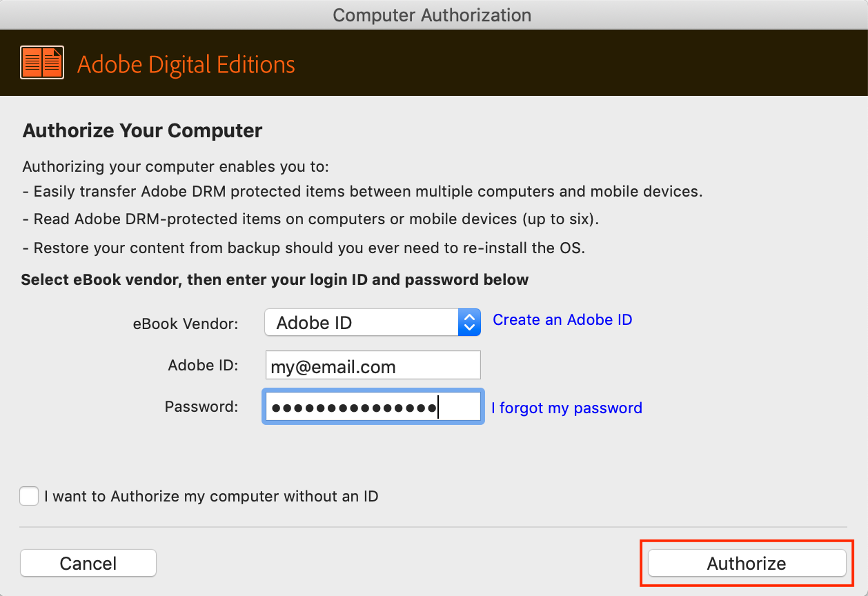The image size is (868, 596).
Task: Click the bold Select eBook vendor instruction
Action: coord(275,280)
